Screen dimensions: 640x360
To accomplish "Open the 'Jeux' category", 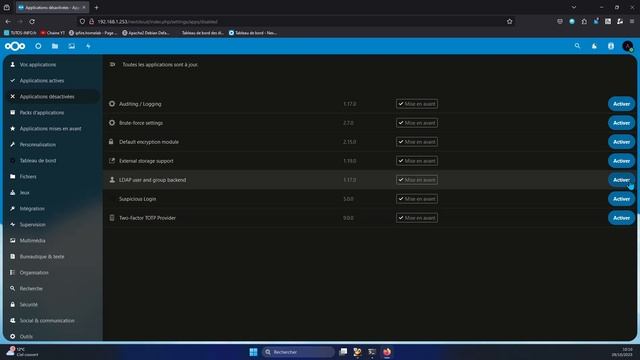I will click(x=52, y=192).
